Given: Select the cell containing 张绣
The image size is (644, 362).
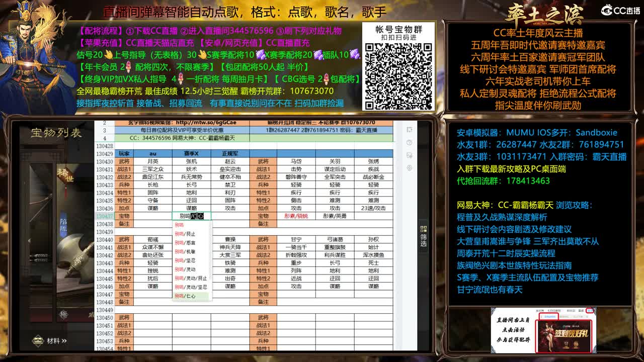Looking at the screenshot, I should point(373,161).
